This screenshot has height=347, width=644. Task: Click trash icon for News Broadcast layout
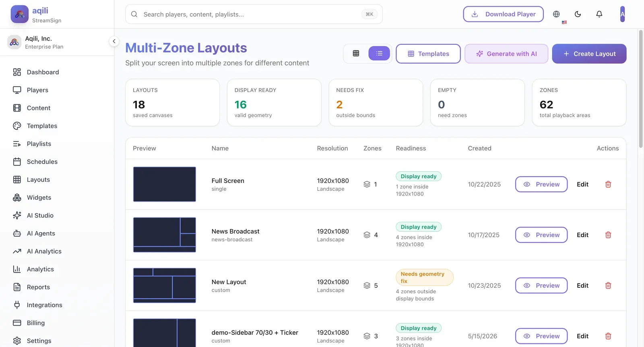click(x=608, y=235)
